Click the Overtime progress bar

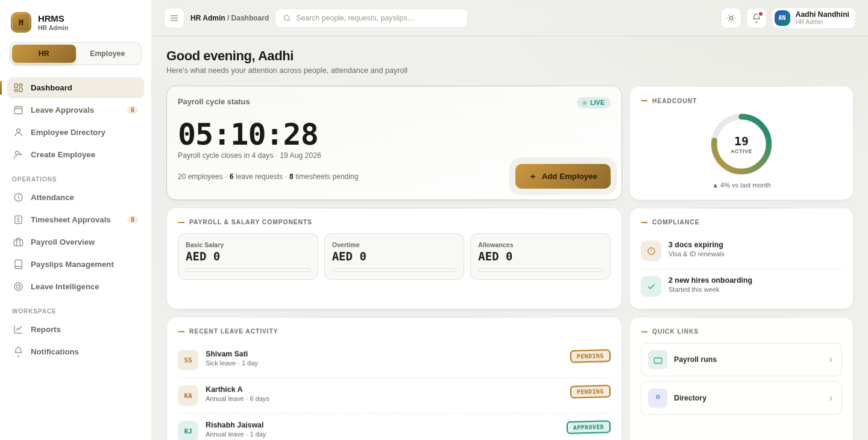[x=394, y=270]
